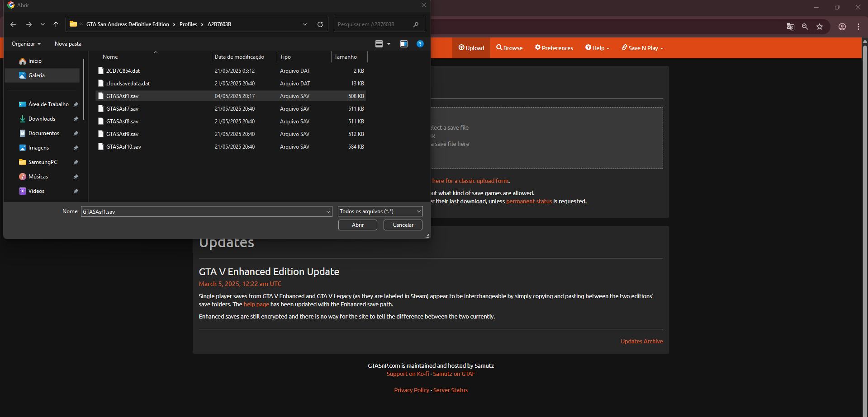This screenshot has width=868, height=417.
Task: Expand the Help menu on GTASnP
Action: click(x=598, y=48)
